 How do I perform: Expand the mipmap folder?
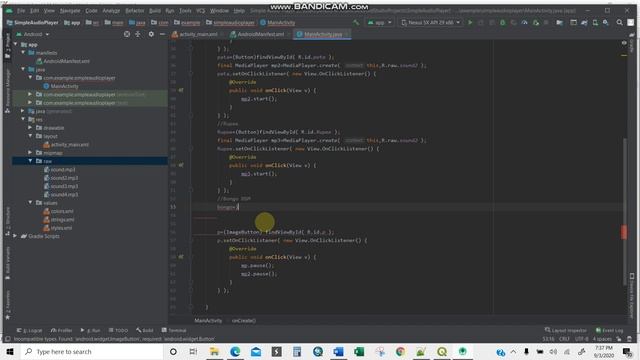pyautogui.click(x=30, y=152)
